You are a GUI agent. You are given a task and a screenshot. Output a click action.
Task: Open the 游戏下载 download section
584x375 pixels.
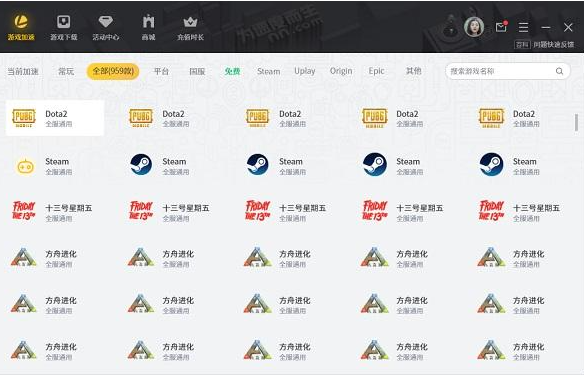point(64,27)
